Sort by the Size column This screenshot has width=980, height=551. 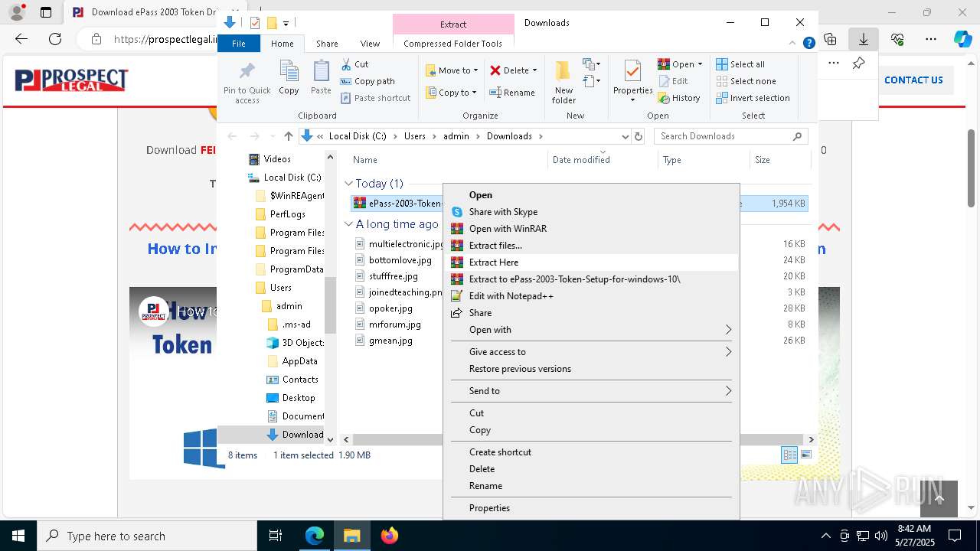[x=779, y=160]
